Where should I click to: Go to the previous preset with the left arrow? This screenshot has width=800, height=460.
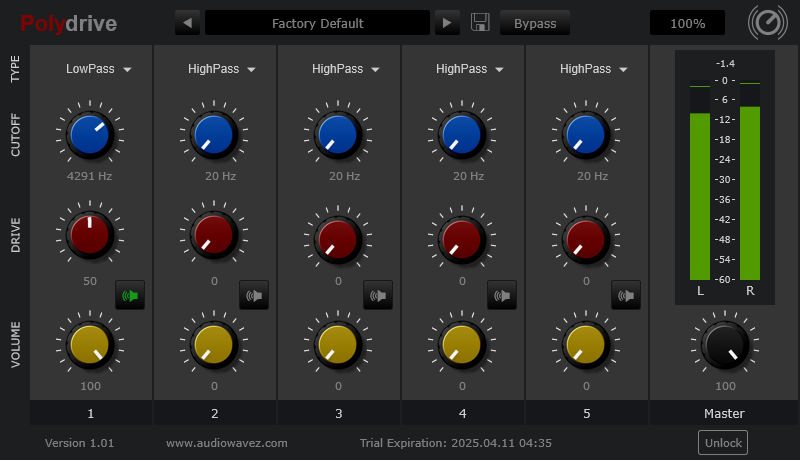187,23
